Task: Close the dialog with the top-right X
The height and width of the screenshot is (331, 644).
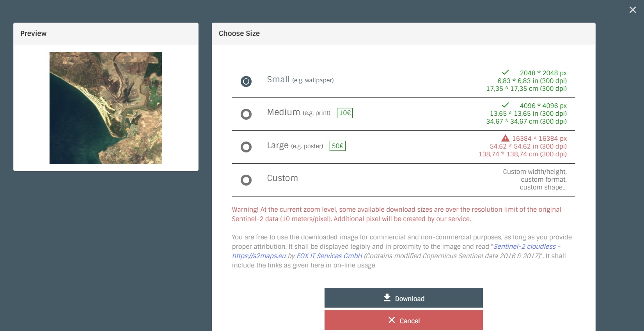Action: click(632, 10)
